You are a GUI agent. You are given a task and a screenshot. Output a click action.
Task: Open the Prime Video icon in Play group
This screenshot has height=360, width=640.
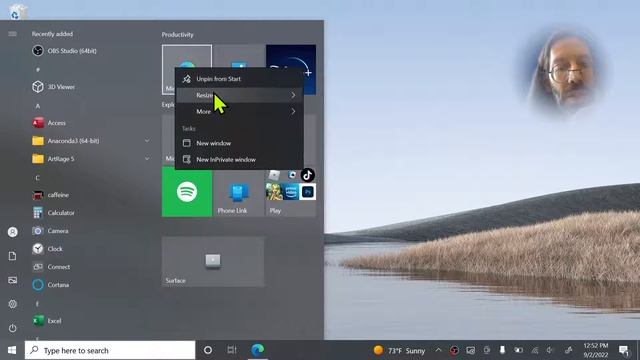point(291,192)
